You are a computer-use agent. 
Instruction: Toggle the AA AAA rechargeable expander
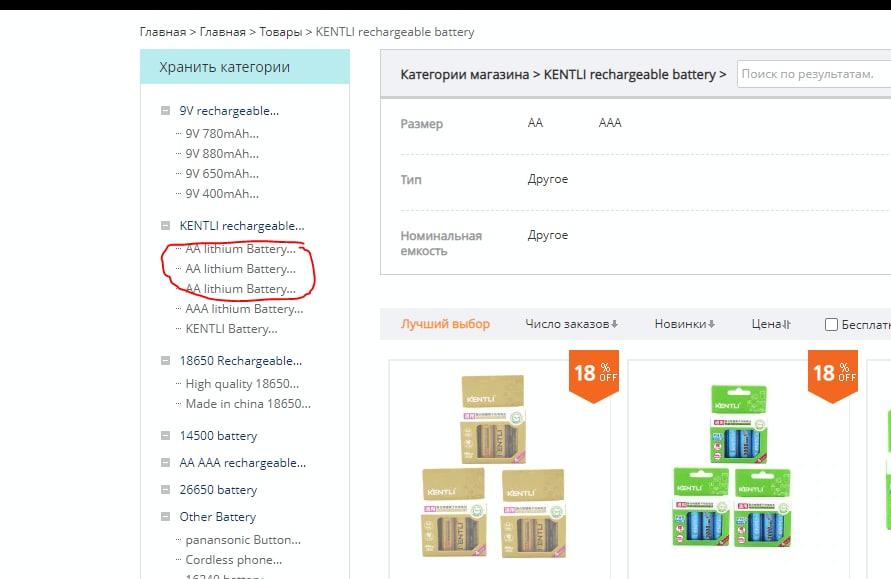click(x=165, y=463)
